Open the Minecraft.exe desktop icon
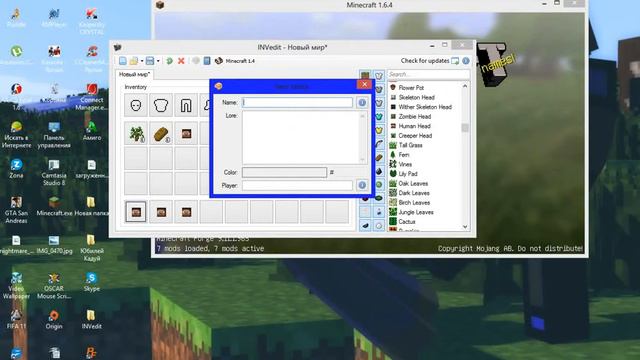 54,206
